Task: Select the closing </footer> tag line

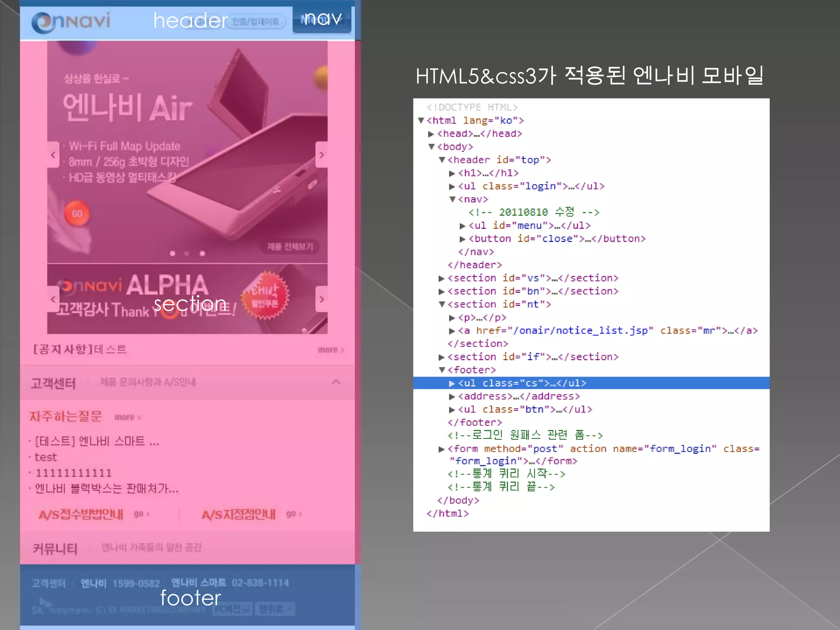Action: [x=475, y=422]
